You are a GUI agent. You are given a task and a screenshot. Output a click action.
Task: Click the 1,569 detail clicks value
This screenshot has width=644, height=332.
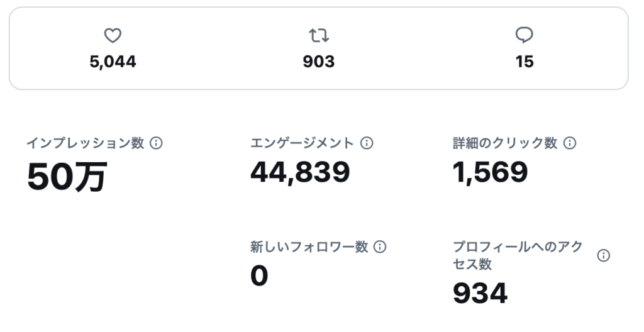click(490, 172)
